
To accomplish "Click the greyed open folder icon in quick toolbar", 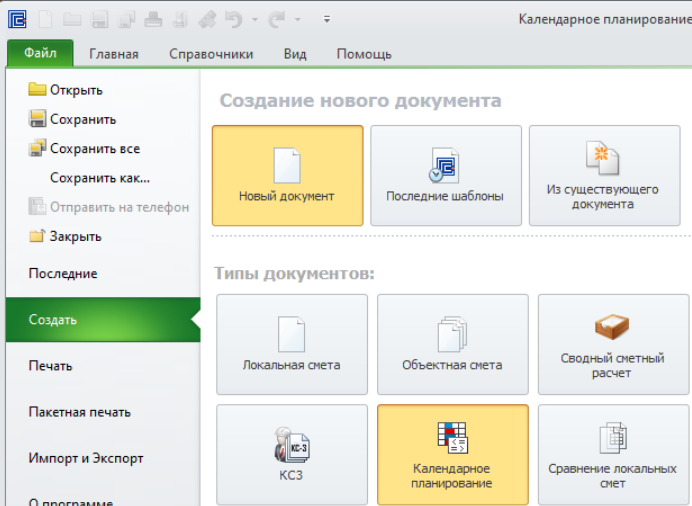I will point(72,19).
